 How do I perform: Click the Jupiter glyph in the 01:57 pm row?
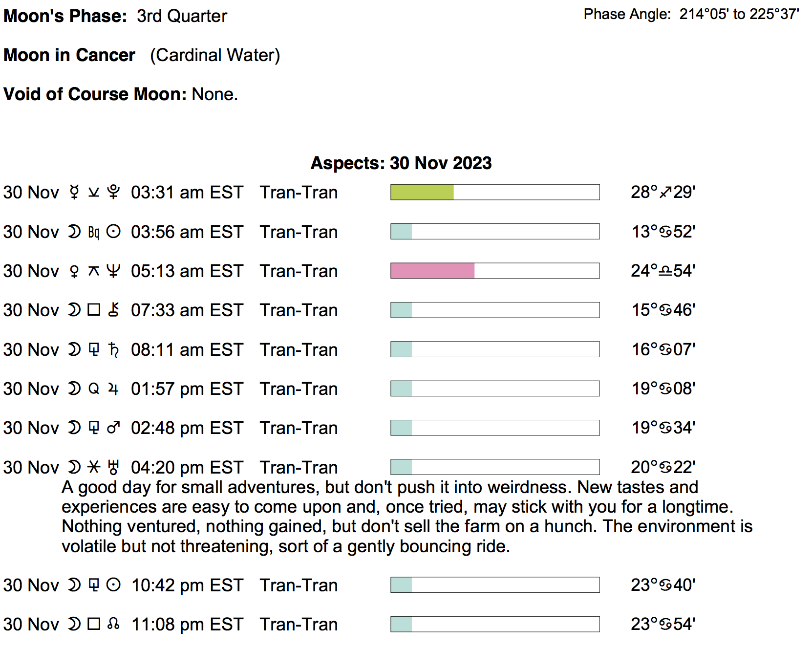click(x=113, y=389)
